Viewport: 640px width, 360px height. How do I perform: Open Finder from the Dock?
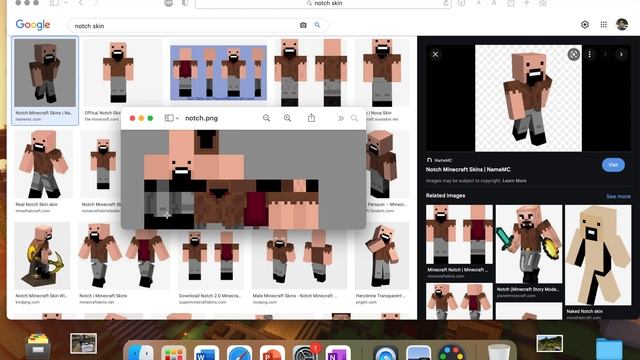(141, 353)
